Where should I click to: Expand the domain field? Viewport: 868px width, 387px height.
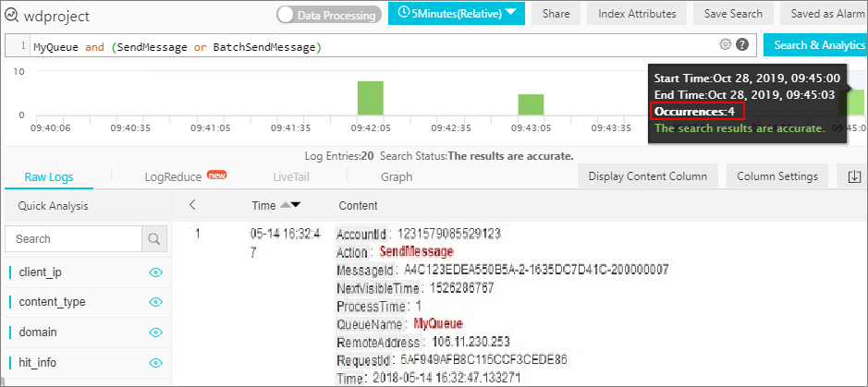(x=38, y=333)
